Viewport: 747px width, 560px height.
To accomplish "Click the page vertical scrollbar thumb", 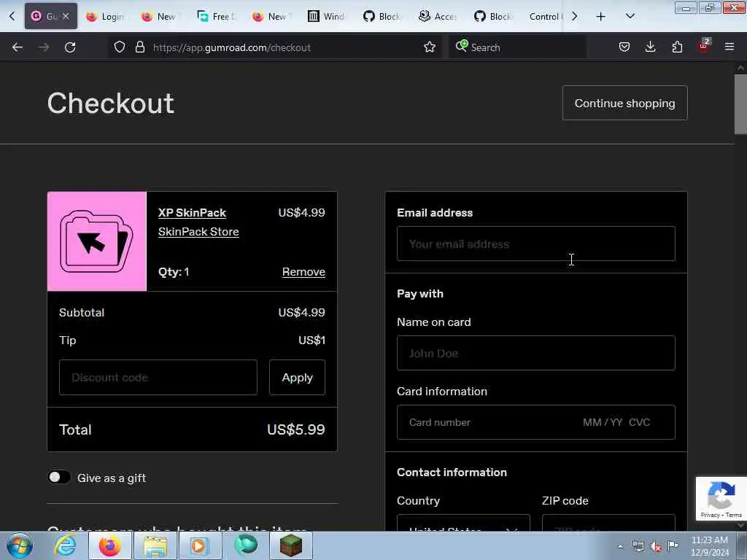I will (x=740, y=104).
